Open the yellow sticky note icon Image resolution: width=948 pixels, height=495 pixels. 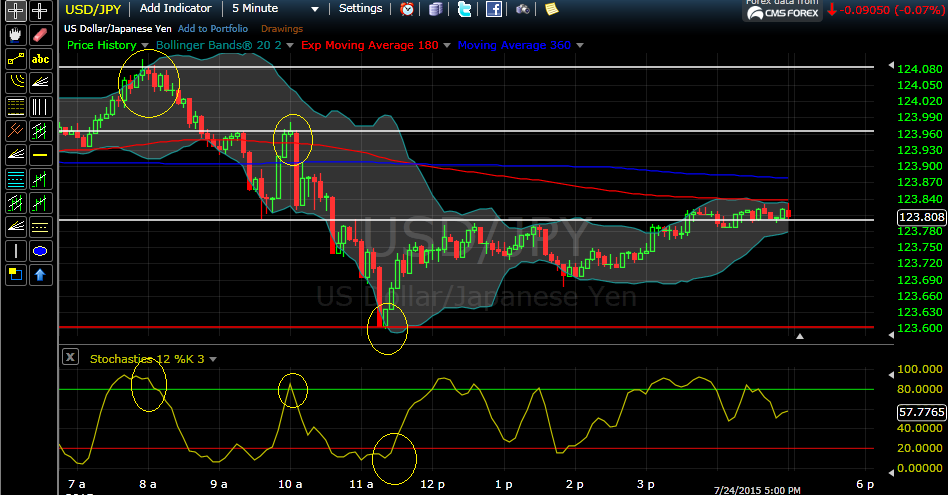point(551,9)
